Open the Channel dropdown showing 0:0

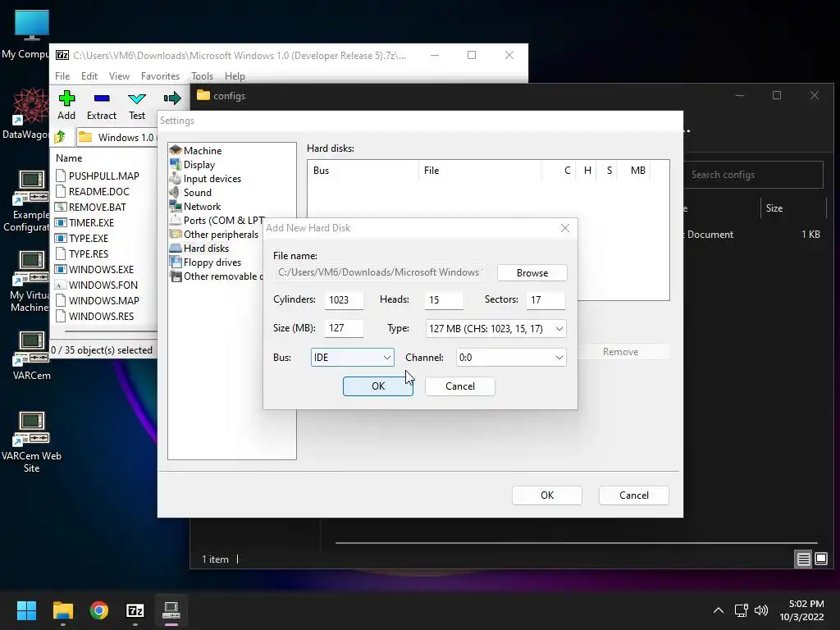510,358
